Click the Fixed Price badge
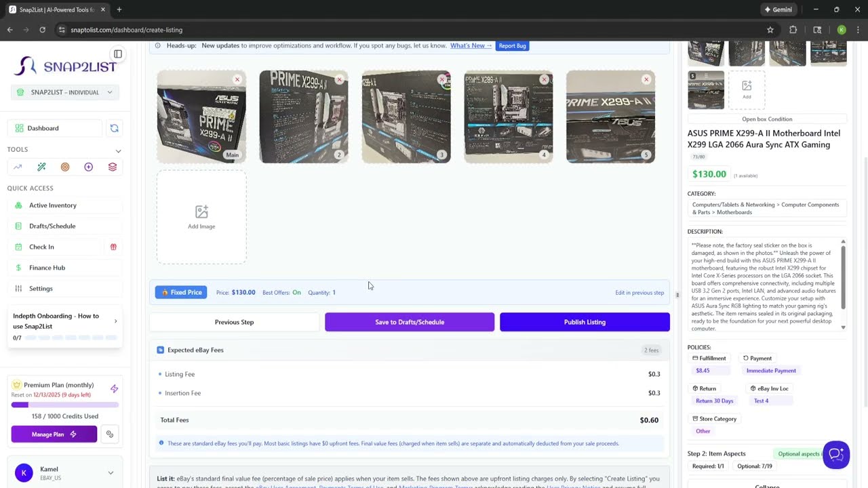This screenshot has height=488, width=868. pos(181,292)
